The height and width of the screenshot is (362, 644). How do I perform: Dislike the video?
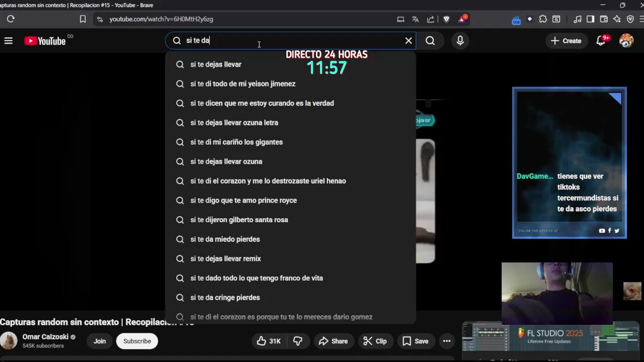click(x=298, y=341)
